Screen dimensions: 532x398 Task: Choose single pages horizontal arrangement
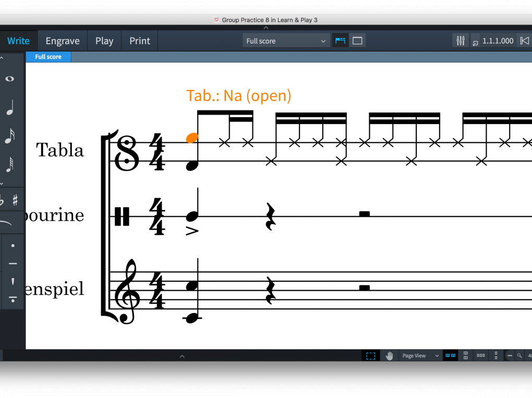[x=481, y=356]
